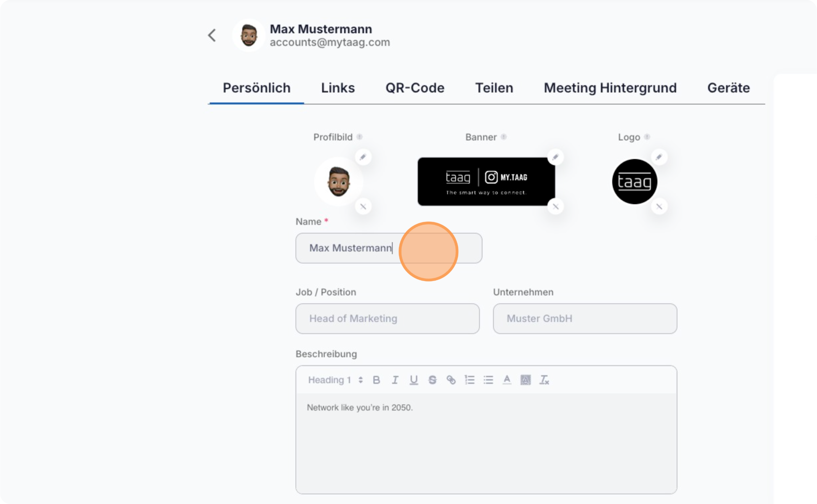
Task: Edit the Profilbild with pencil icon
Action: pyautogui.click(x=363, y=157)
